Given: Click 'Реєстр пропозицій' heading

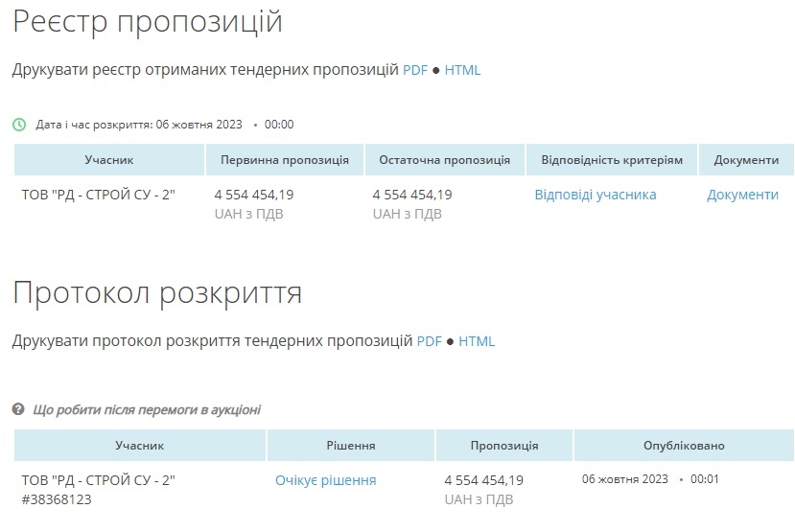Looking at the screenshot, I should click(x=148, y=22).
